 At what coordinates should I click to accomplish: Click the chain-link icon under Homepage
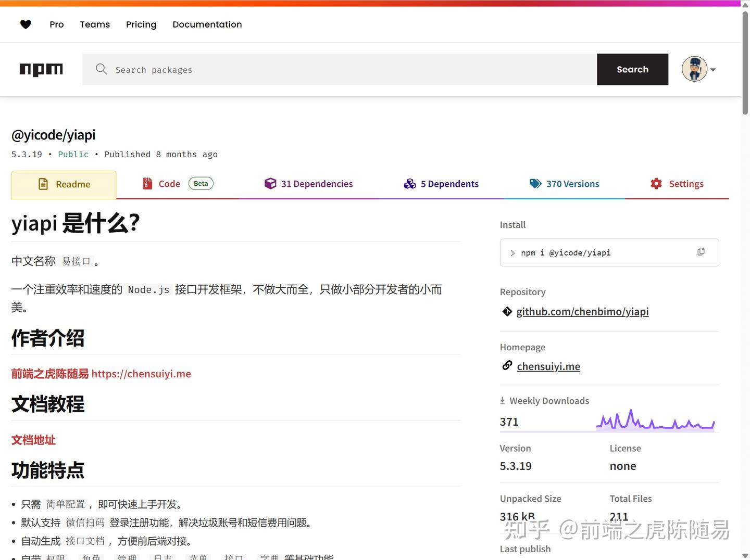pyautogui.click(x=507, y=365)
